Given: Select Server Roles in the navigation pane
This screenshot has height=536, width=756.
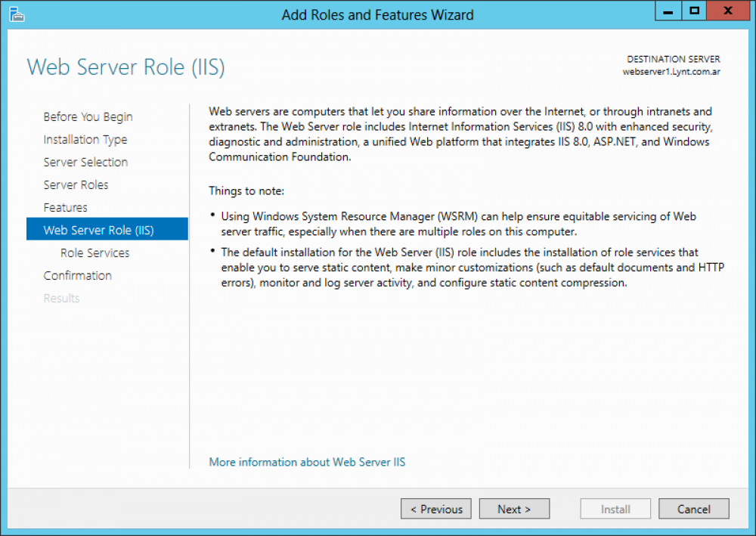Looking at the screenshot, I should tap(76, 184).
